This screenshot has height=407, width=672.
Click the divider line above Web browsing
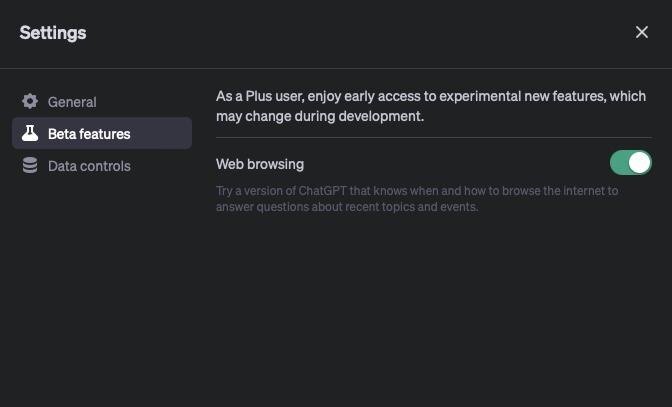pyautogui.click(x=433, y=138)
